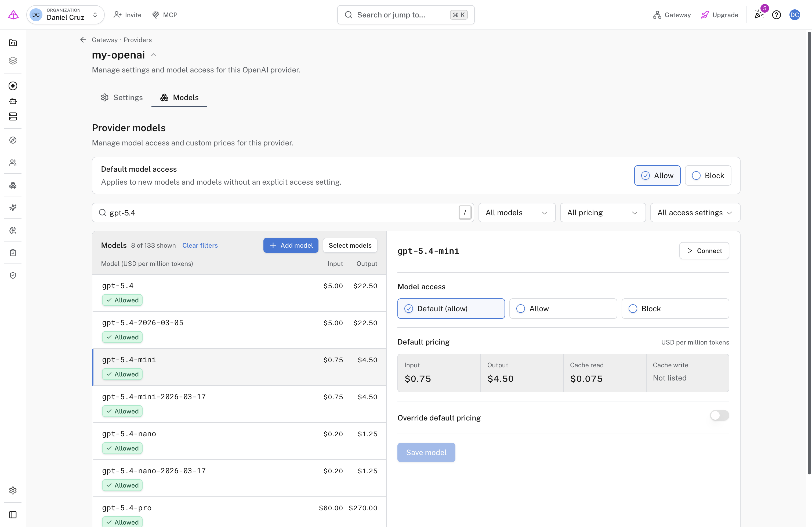Screen dimensions: 812x527
Task: Open the shield security sidebar icon
Action: [13, 275]
